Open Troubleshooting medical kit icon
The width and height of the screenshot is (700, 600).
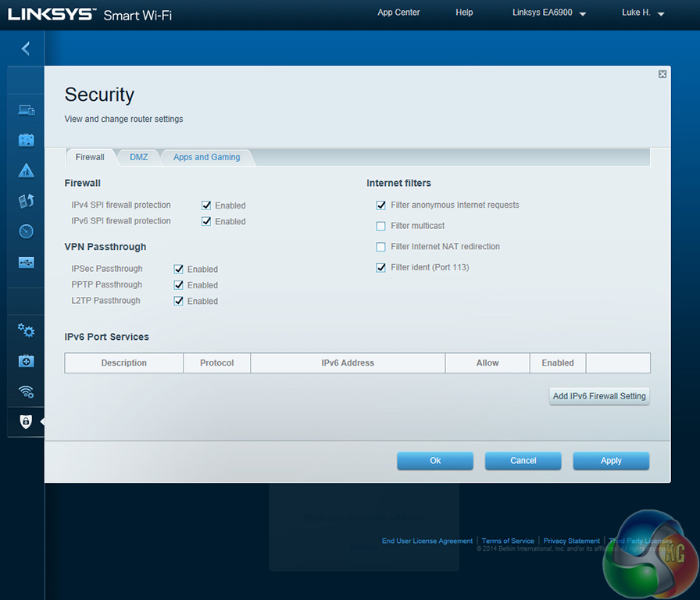coord(26,361)
